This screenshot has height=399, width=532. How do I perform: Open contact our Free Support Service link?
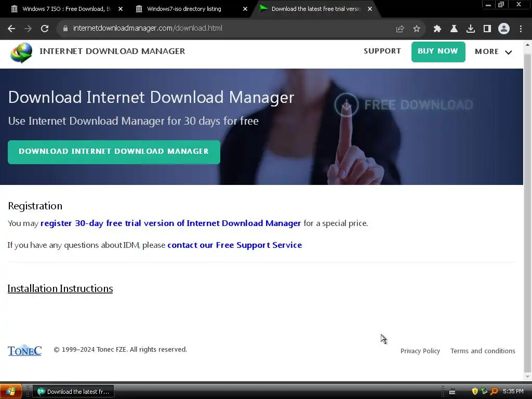point(235,245)
